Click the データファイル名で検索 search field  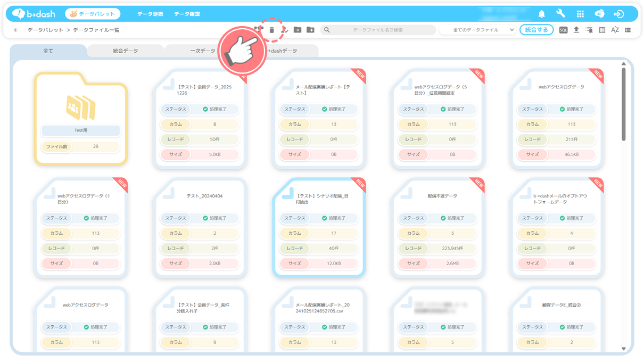pyautogui.click(x=378, y=30)
